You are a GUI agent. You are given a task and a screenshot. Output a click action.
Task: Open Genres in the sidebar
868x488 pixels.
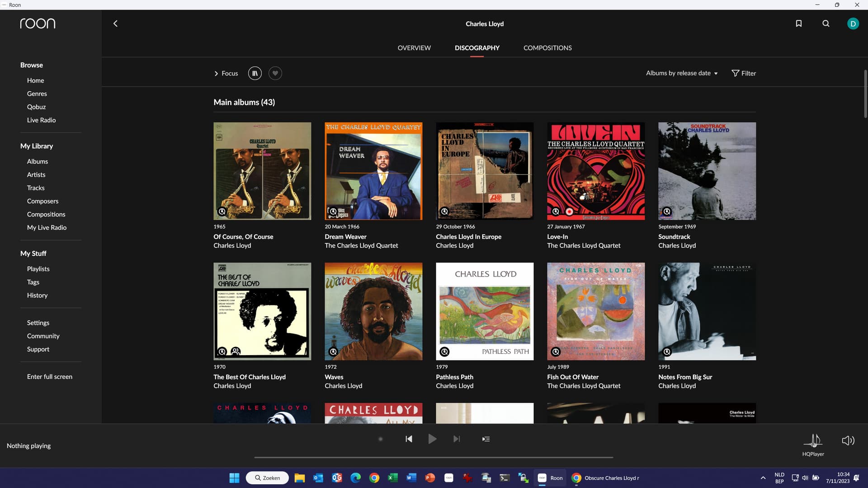click(37, 94)
